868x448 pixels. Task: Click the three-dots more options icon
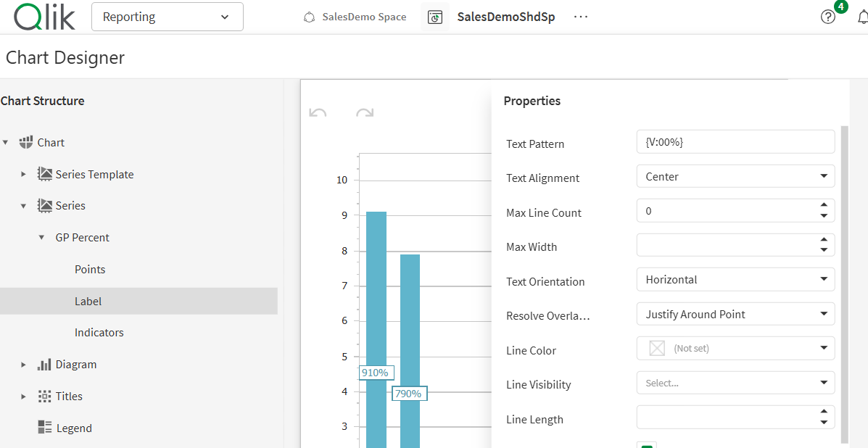(581, 17)
